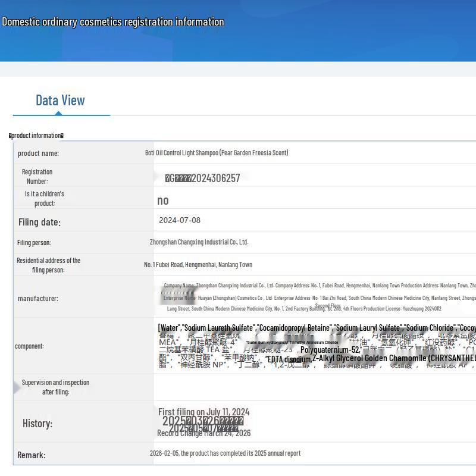Click the 'Registration Number:' label
Image resolution: width=476 pixels, height=476 pixels.
tap(37, 176)
